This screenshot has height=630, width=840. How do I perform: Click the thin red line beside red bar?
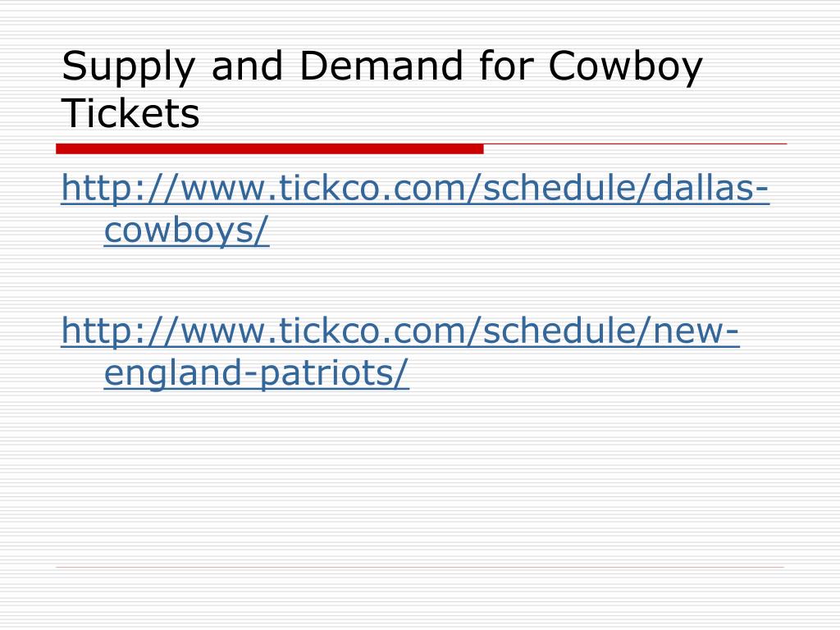click(636, 144)
